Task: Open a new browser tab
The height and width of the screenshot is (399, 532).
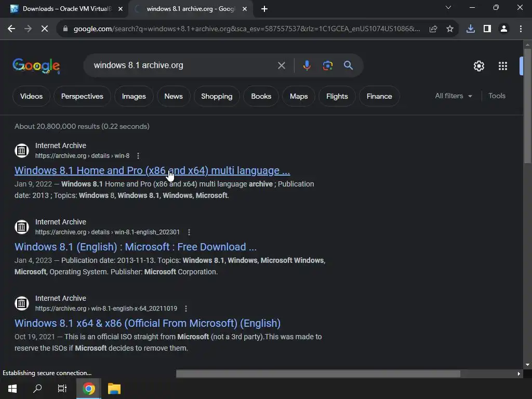Action: click(x=264, y=9)
